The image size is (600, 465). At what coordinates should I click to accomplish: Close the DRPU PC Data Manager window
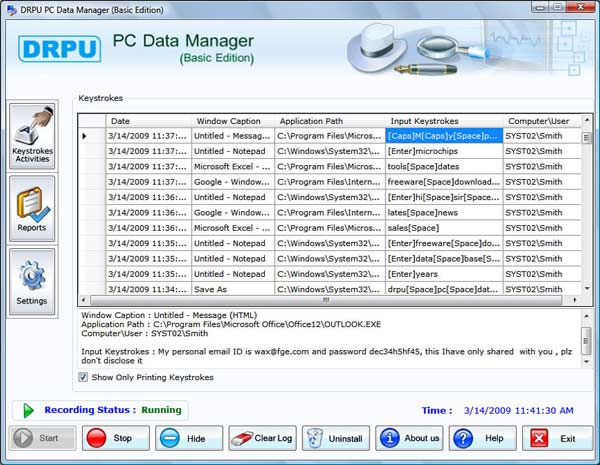pyautogui.click(x=580, y=7)
